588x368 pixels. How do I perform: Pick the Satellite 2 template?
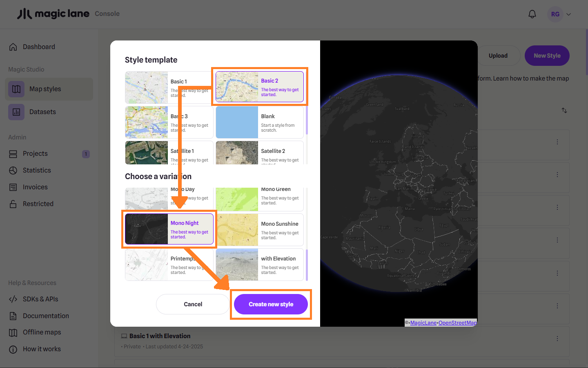(260, 153)
